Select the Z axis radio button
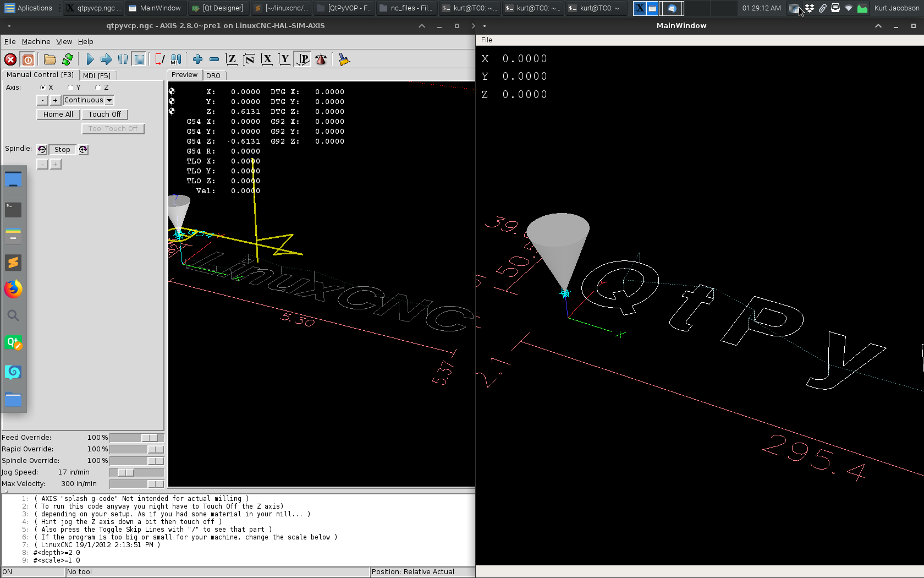This screenshot has width=924, height=578. pyautogui.click(x=98, y=88)
